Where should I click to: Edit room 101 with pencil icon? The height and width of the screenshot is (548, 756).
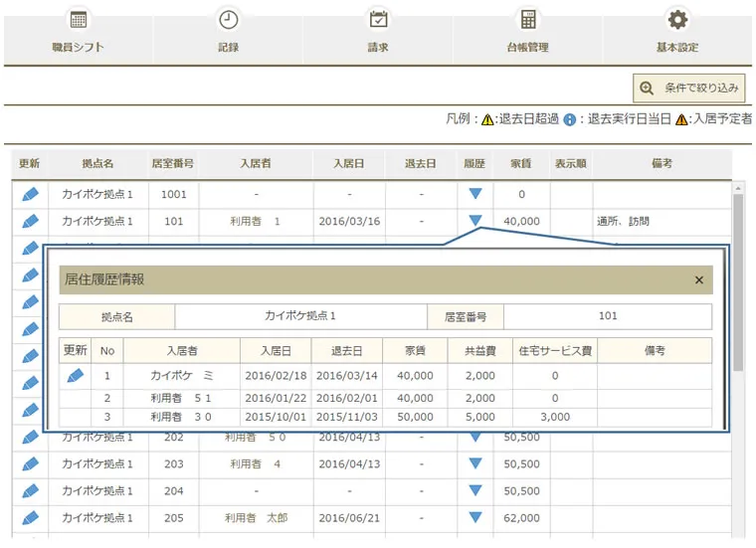30,221
